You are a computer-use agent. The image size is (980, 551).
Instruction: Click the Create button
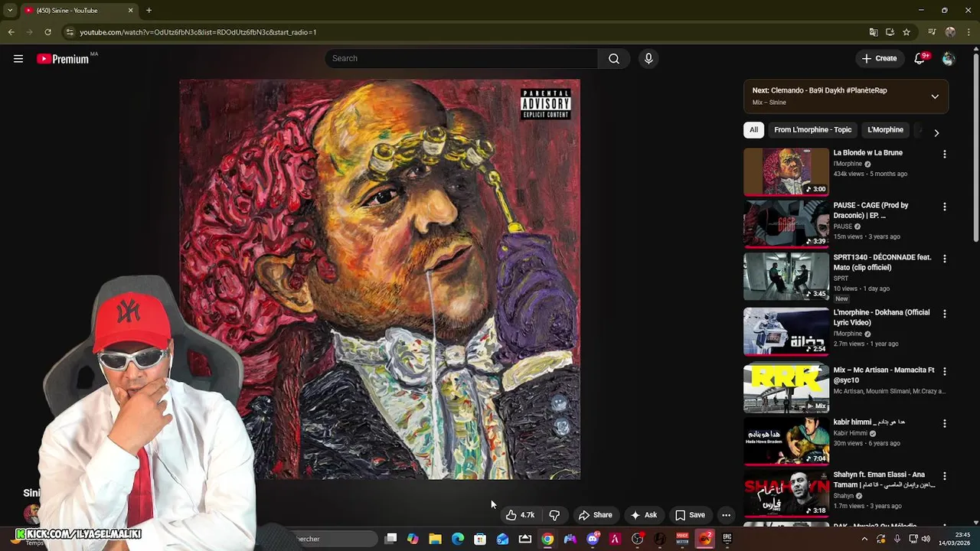[878, 58]
